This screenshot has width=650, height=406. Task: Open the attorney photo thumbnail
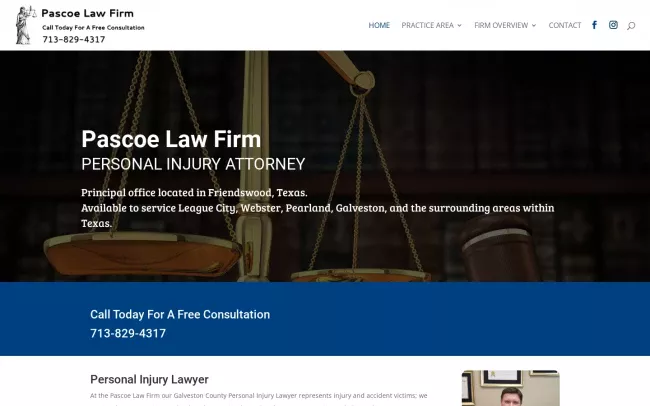coord(510,388)
